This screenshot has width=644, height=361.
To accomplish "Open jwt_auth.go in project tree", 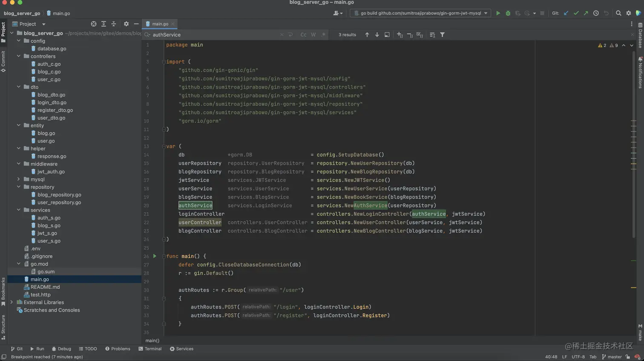I will 51,172.
